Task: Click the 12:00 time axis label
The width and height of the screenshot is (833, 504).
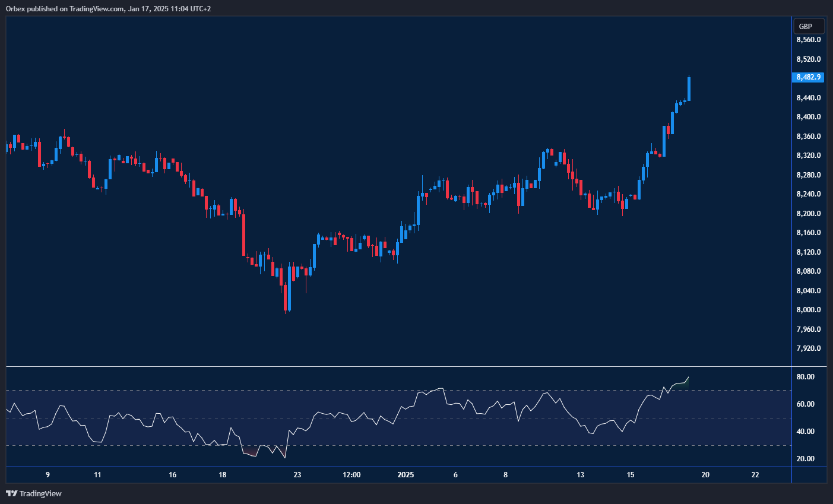Action: [351, 475]
